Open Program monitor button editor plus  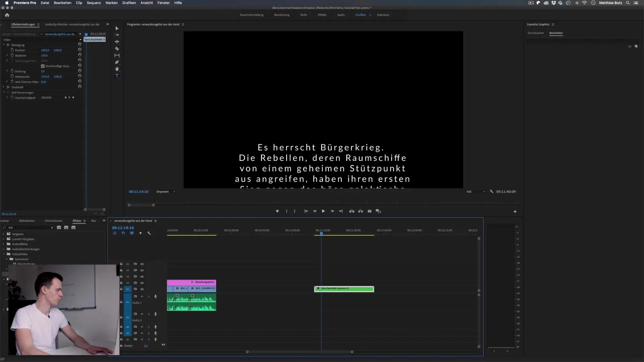(x=515, y=212)
